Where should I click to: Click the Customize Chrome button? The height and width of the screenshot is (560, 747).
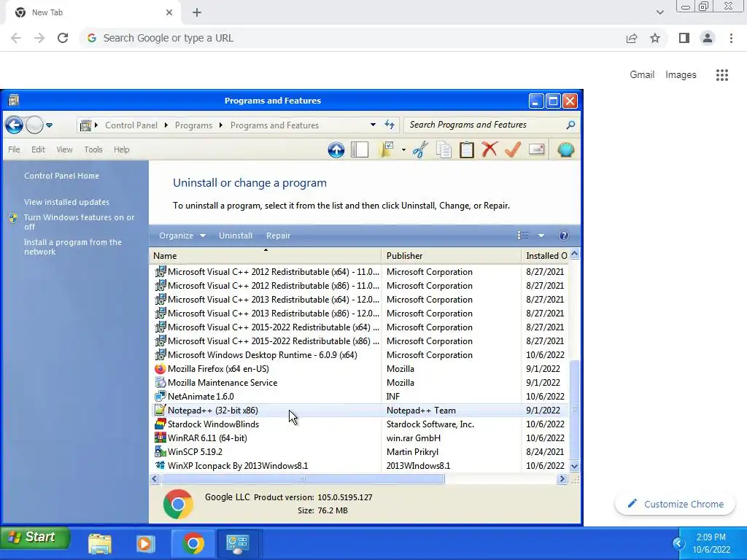point(675,504)
